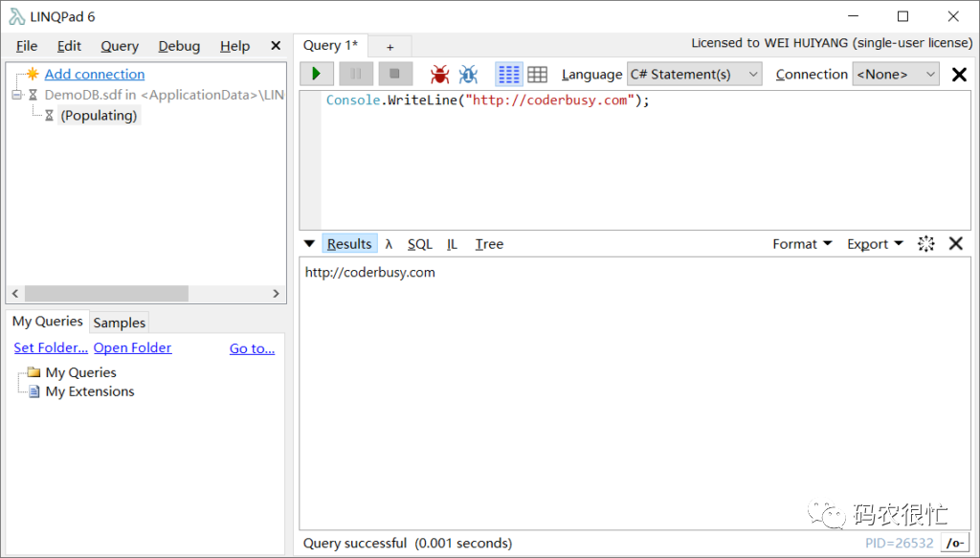Open the Format dropdown menu
Viewport: 980px width, 558px height.
pyautogui.click(x=802, y=244)
